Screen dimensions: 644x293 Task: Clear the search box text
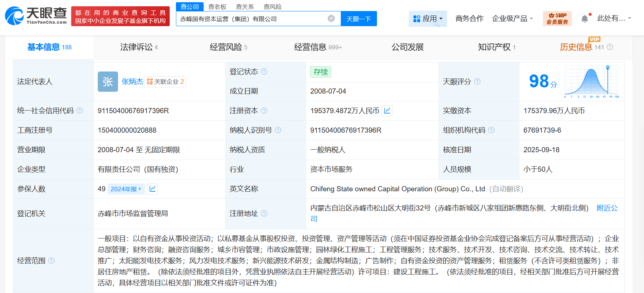tap(331, 18)
